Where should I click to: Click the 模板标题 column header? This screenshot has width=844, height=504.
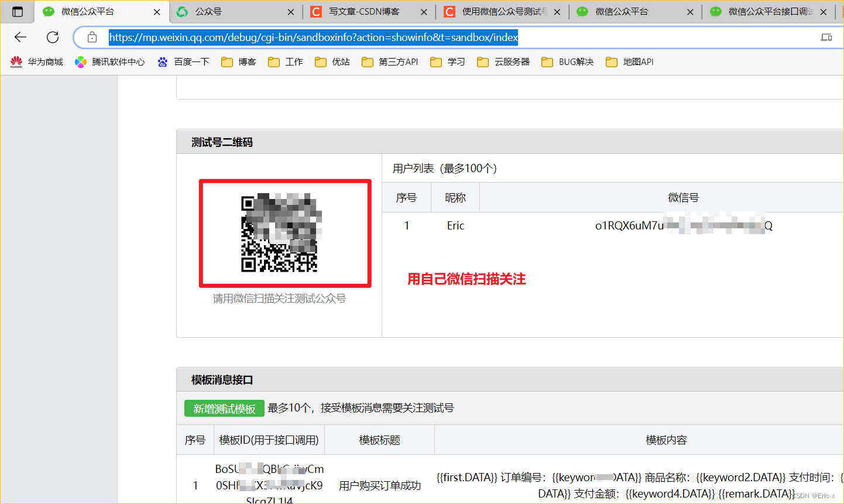379,440
